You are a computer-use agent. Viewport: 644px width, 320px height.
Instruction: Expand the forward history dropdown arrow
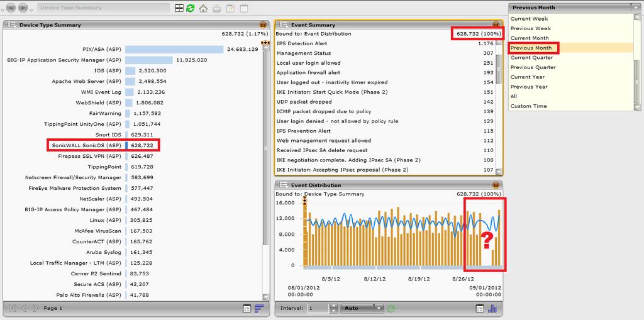point(31,10)
